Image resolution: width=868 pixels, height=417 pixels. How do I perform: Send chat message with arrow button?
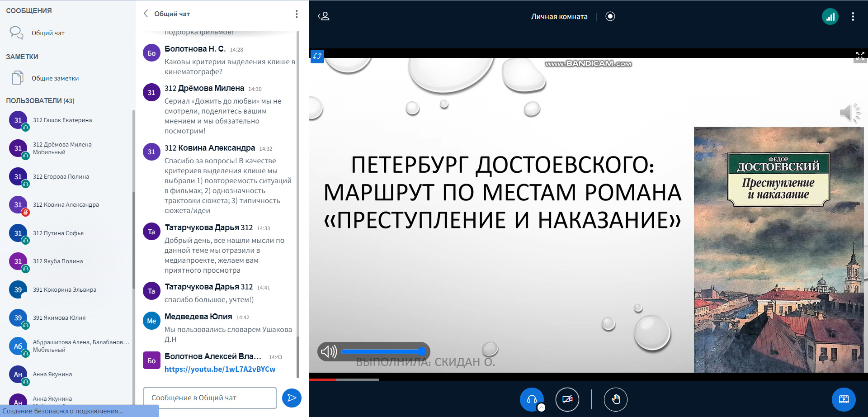pyautogui.click(x=292, y=398)
